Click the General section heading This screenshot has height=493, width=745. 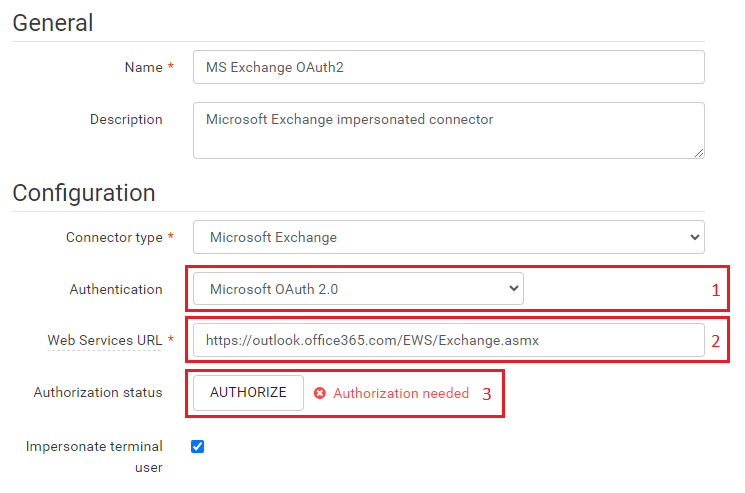53,23
